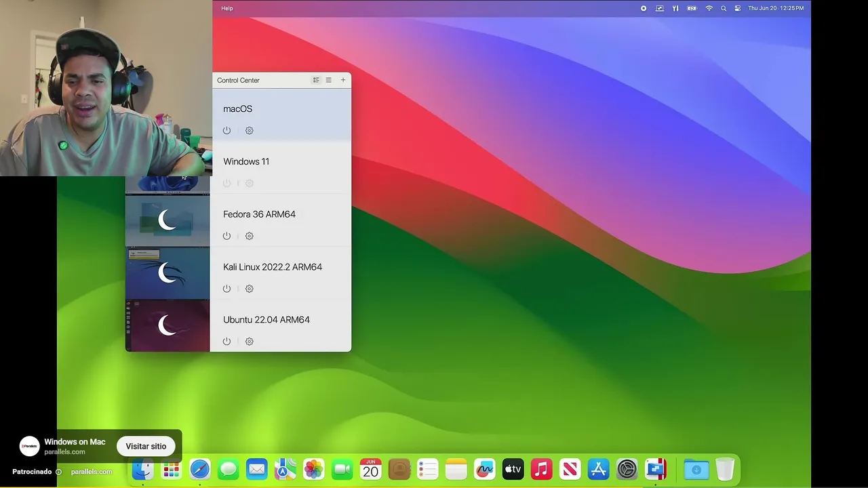Open System Settings from the dock
This screenshot has width=868, height=488.
tap(627, 469)
